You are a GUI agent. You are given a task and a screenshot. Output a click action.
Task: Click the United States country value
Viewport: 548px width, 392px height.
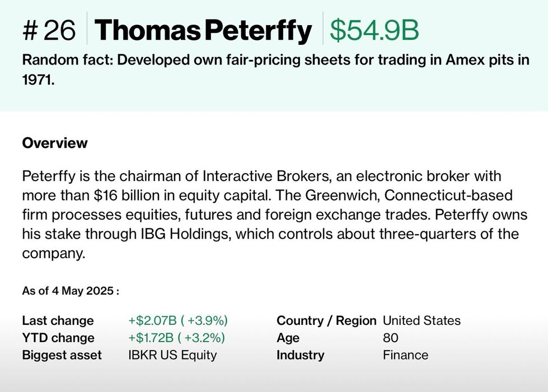421,321
